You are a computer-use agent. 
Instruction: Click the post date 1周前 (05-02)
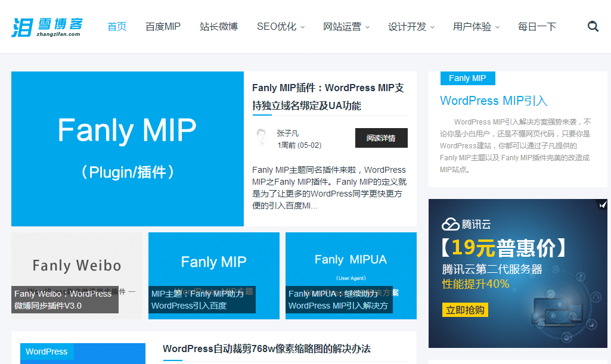tap(299, 145)
